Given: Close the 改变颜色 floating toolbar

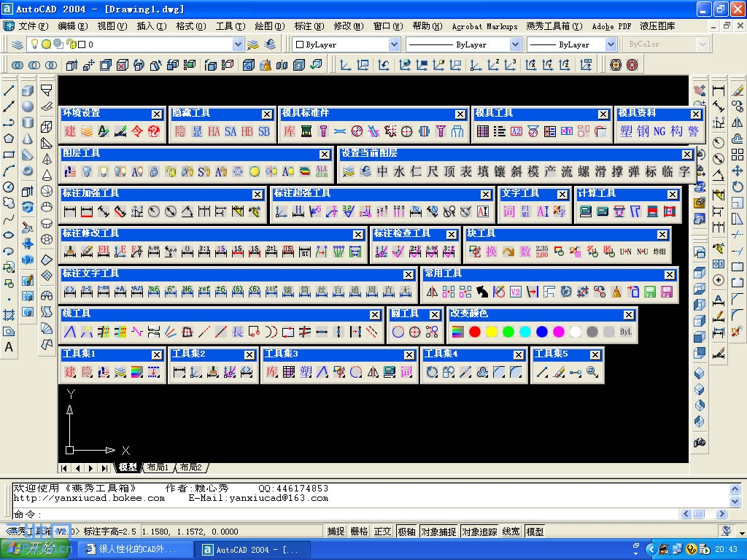Looking at the screenshot, I should coord(629,315).
